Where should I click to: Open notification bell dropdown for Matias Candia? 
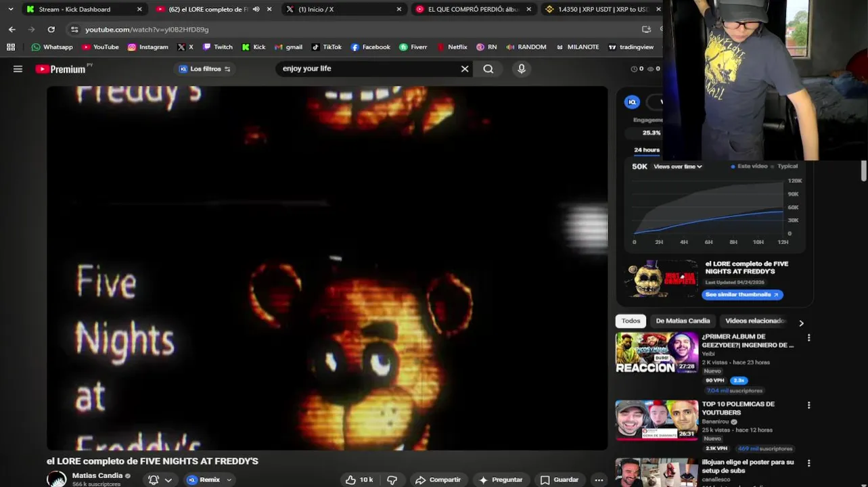[160, 480]
